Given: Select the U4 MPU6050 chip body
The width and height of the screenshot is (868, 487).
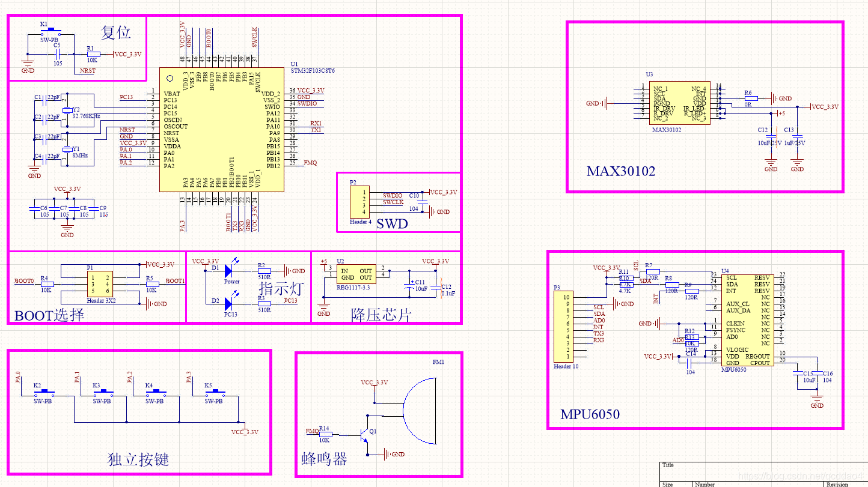Looking at the screenshot, I should click(x=747, y=321).
